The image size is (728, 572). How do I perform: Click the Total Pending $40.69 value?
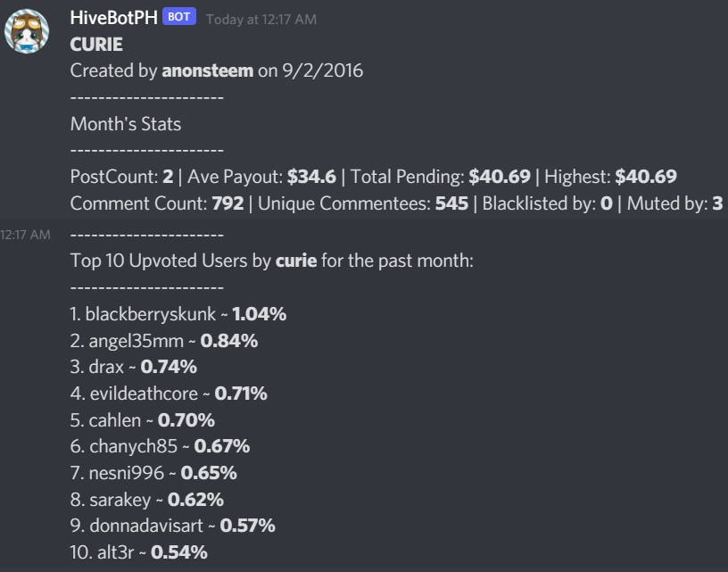(499, 177)
